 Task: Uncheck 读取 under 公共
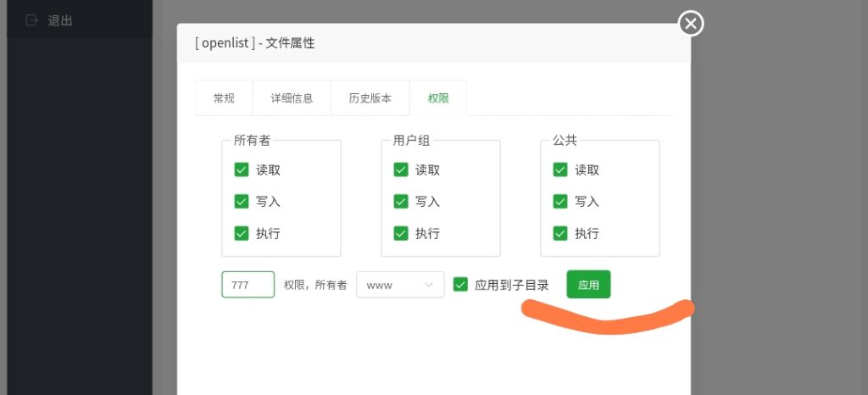tap(560, 170)
